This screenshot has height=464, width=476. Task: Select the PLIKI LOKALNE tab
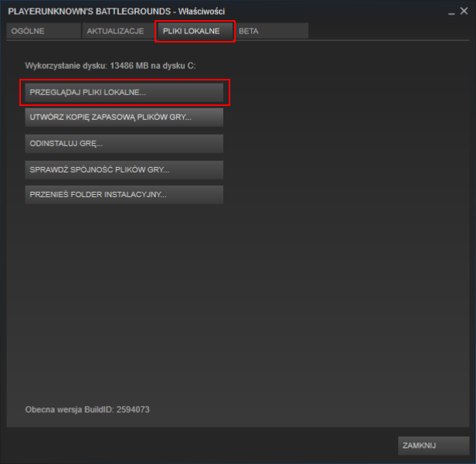pos(195,31)
